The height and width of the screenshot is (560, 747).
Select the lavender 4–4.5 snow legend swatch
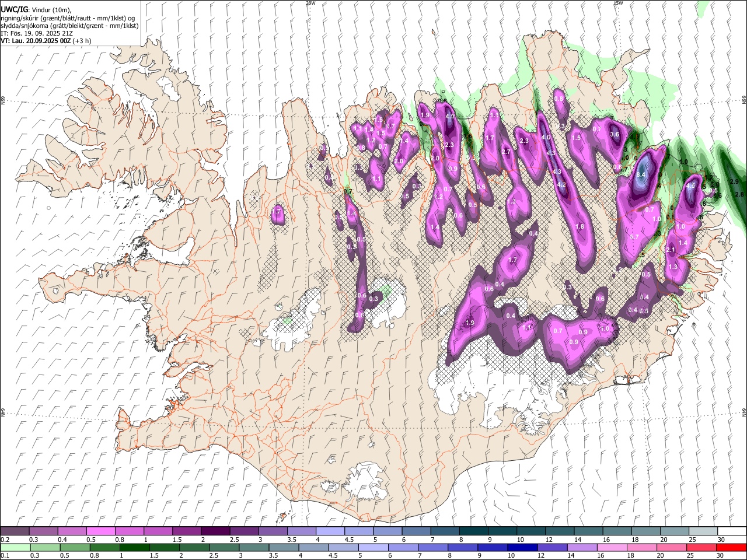tap(329, 531)
